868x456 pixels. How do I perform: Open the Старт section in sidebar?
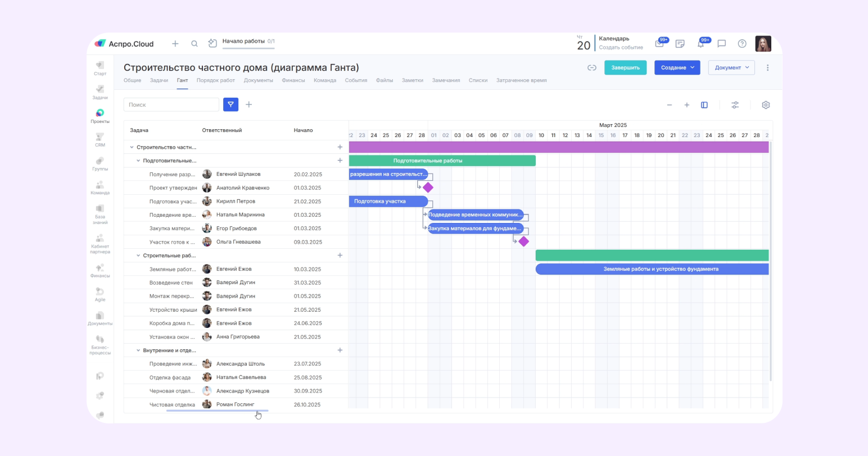coord(100,69)
